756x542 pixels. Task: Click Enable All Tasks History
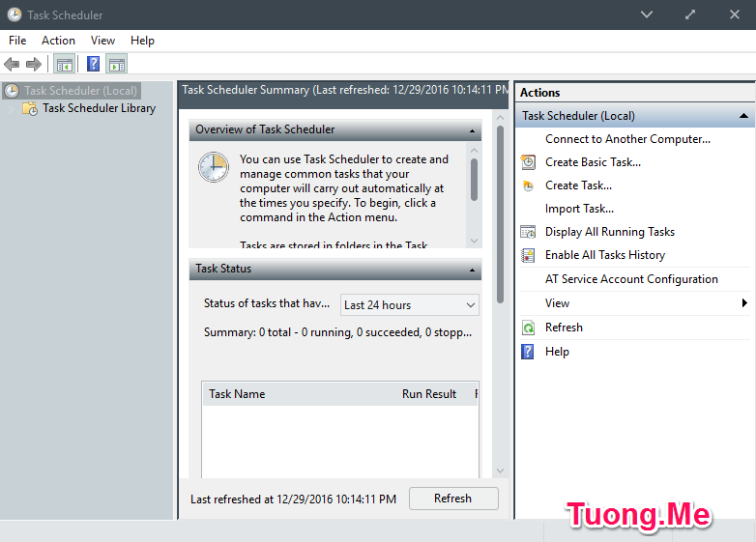pos(605,255)
